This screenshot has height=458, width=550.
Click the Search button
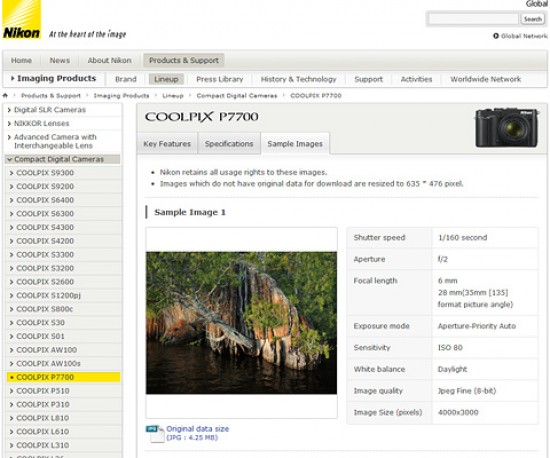click(532, 19)
